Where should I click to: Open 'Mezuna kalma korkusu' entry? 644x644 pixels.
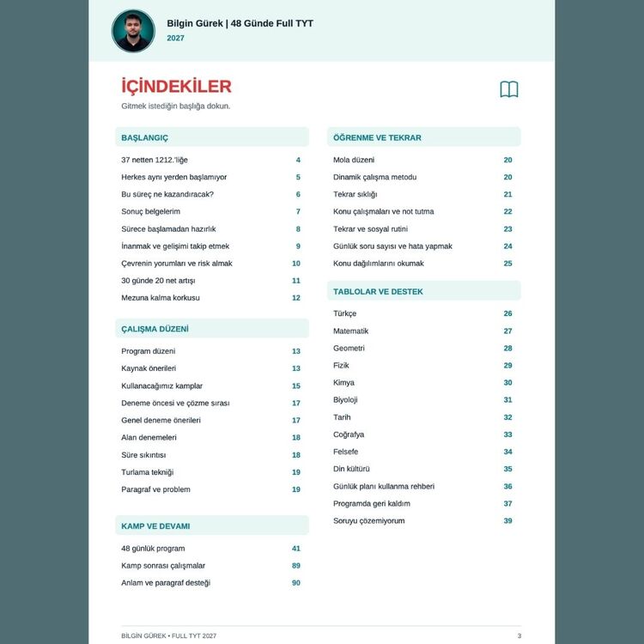coord(211,298)
